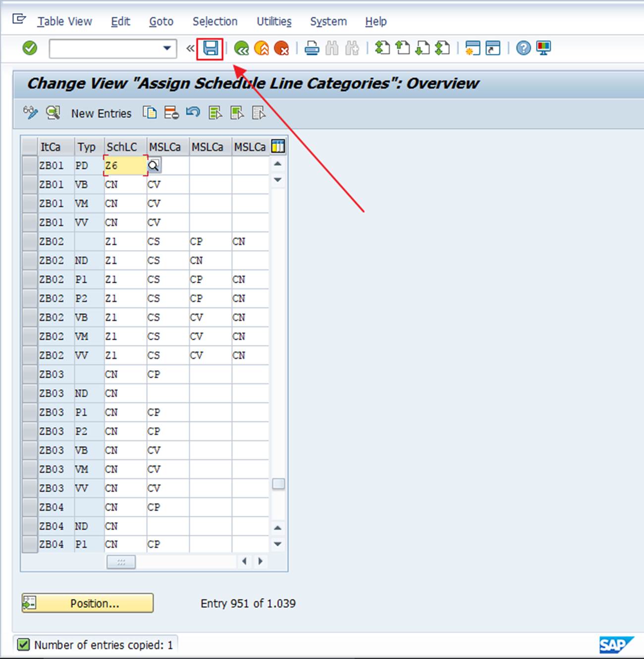Click the green Enter checkmark icon
The width and height of the screenshot is (644, 659).
click(30, 48)
